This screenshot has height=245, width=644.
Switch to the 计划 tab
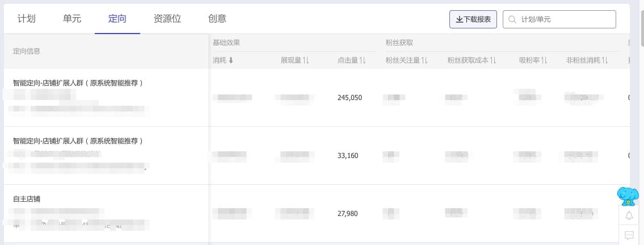(x=27, y=19)
